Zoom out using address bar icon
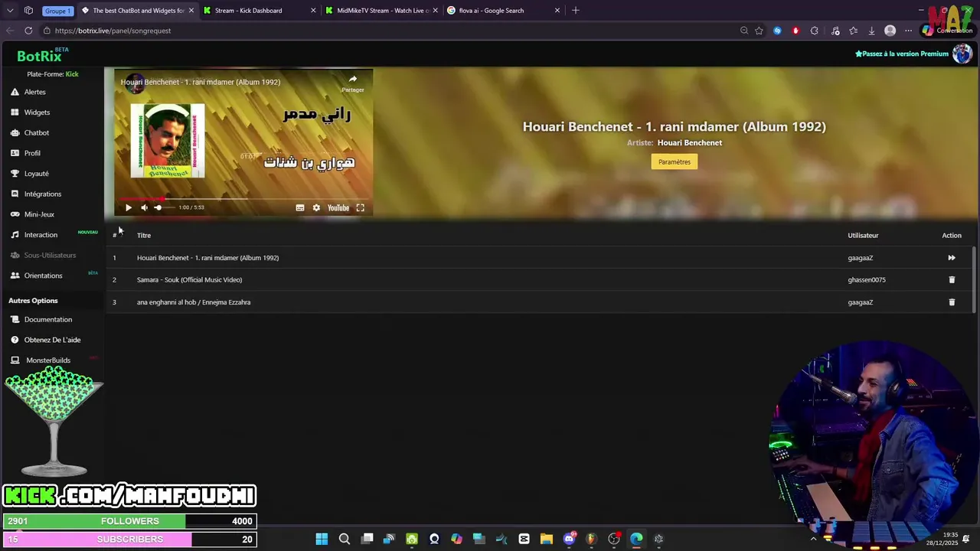The image size is (980, 551). 743,31
